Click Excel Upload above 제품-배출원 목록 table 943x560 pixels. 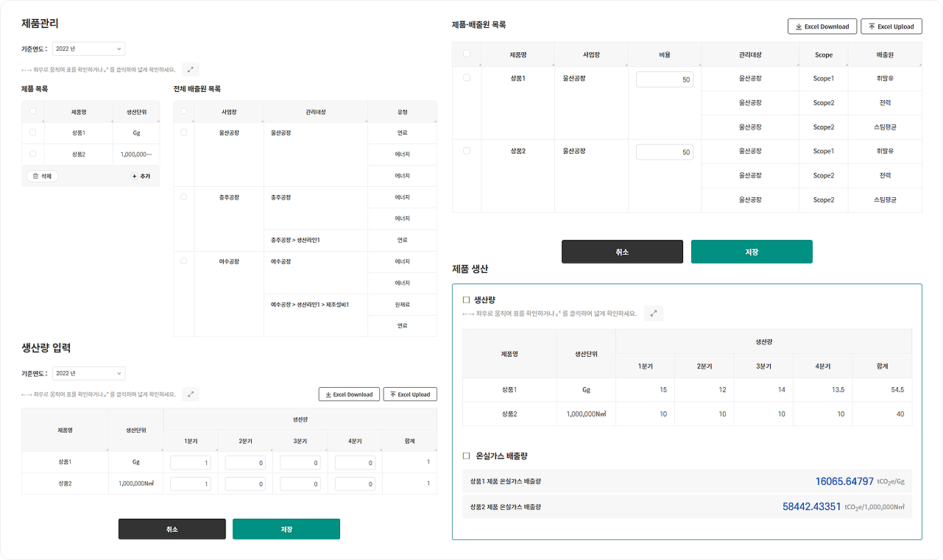coord(891,26)
